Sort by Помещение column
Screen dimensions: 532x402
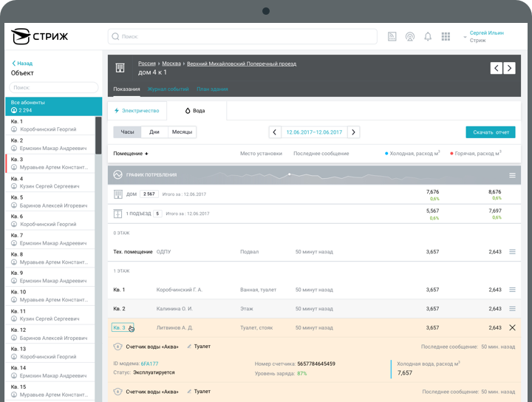click(131, 154)
